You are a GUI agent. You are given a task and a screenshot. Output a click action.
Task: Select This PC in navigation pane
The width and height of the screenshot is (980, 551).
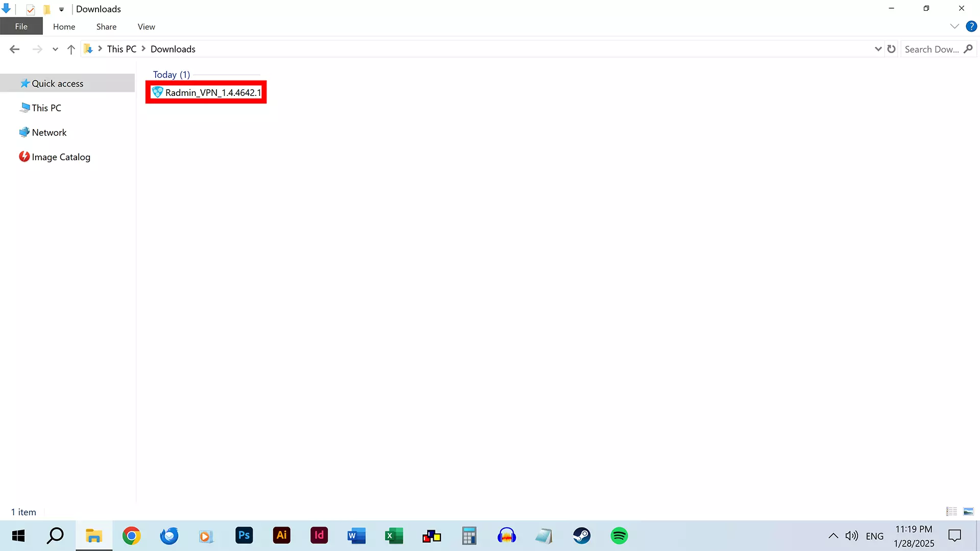46,108
